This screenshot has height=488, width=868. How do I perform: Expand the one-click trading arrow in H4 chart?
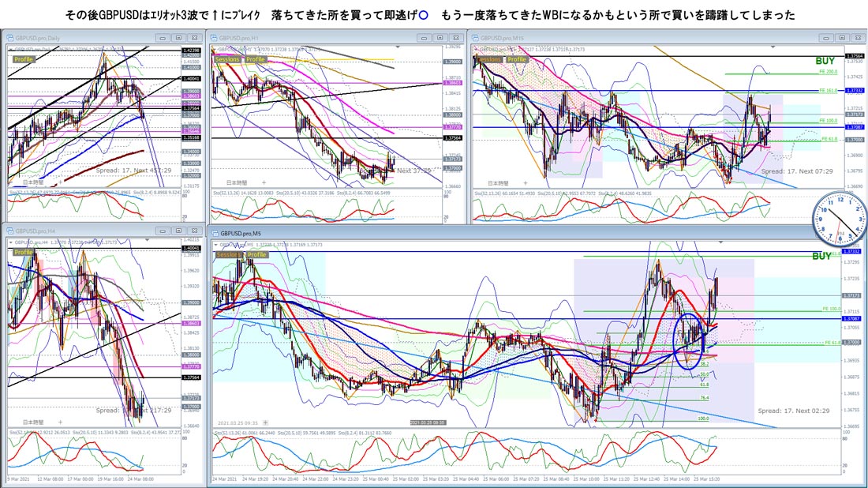tap(11, 242)
